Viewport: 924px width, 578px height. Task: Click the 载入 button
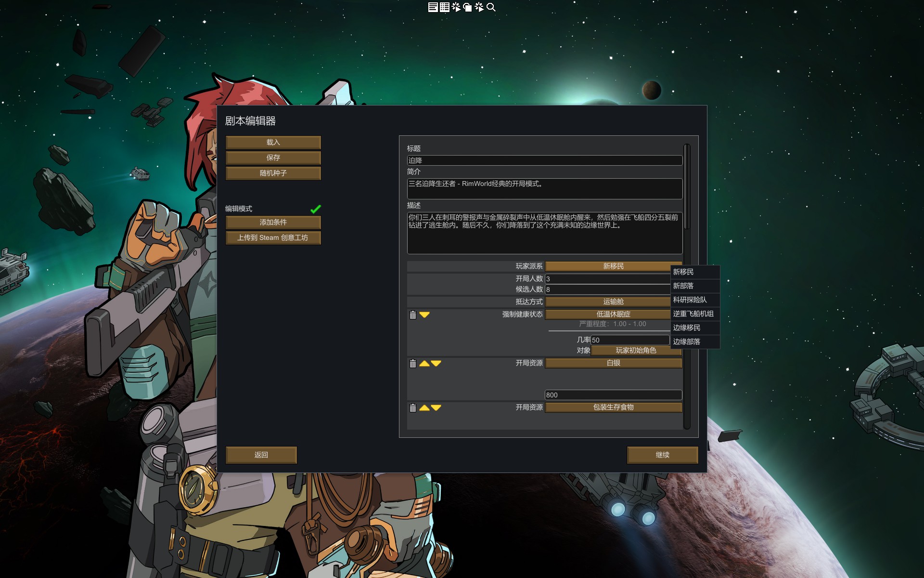tap(273, 142)
